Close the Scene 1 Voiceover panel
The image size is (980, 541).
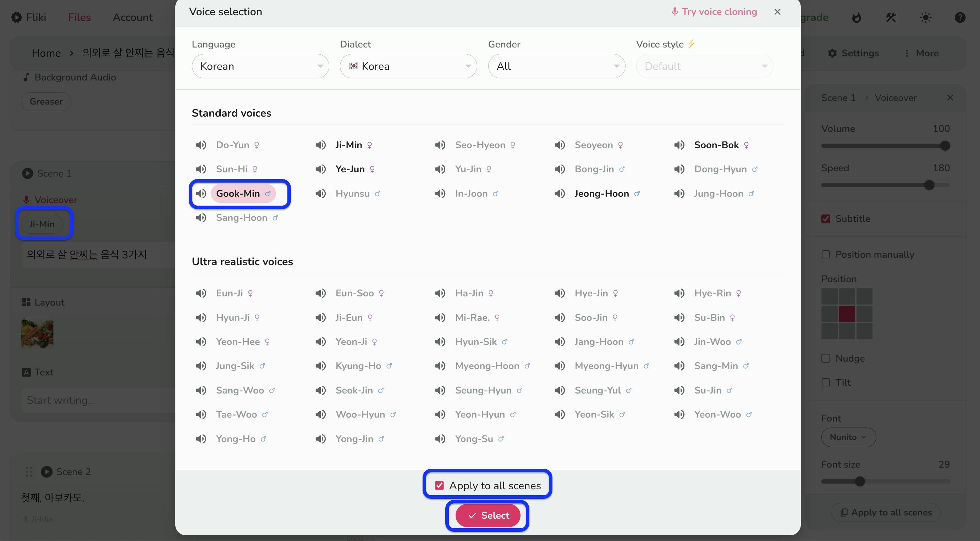[x=950, y=98]
